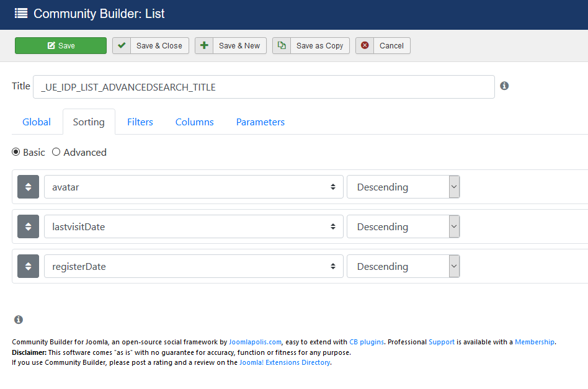Screen dimensions: 588x389
Task: Open Descending direction dropdown for registerDate
Action: [403, 266]
